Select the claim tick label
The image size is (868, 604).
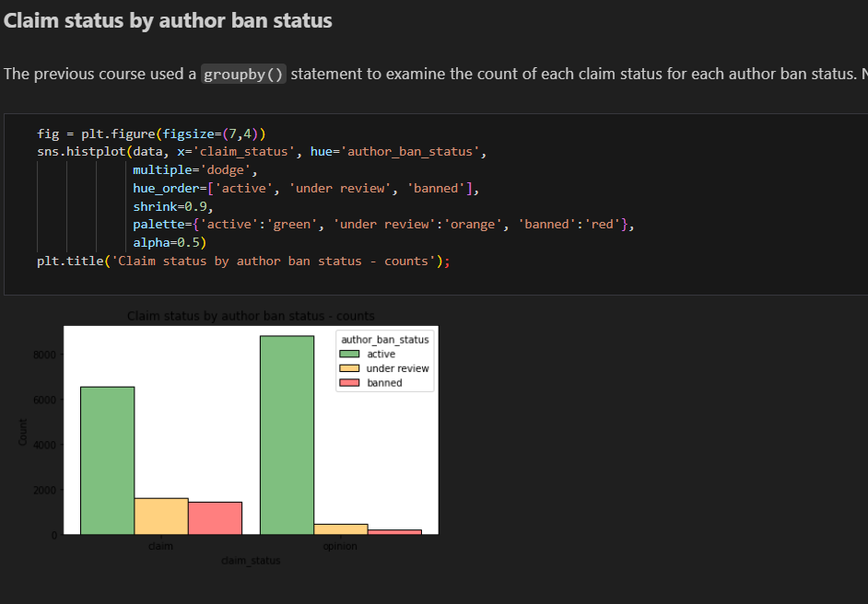[161, 545]
